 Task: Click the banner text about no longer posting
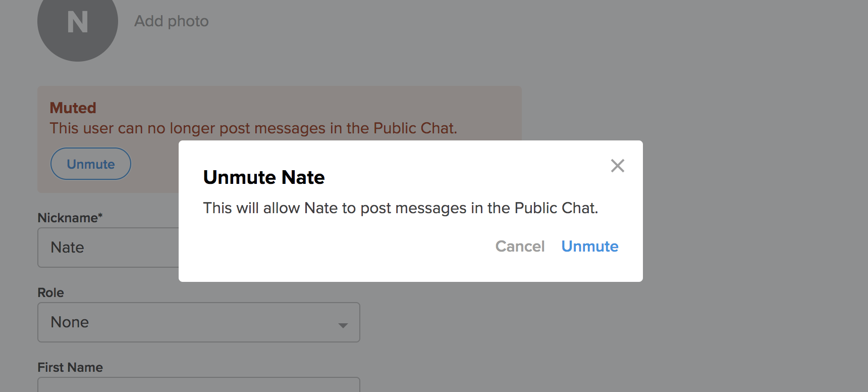click(x=253, y=128)
